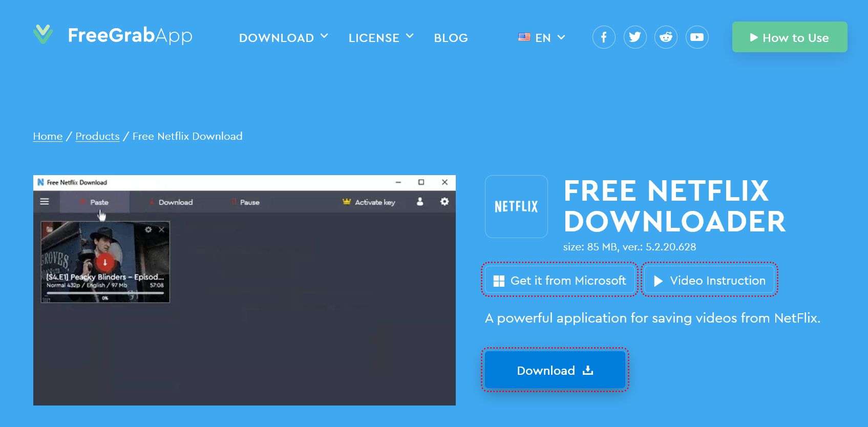Close the Peaky Blinders download card

point(161,229)
